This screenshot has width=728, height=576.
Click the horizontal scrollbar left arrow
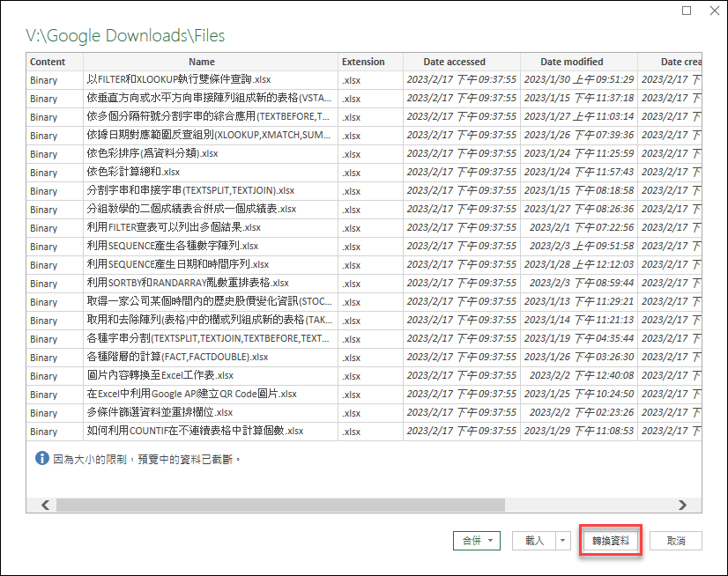tap(45, 505)
